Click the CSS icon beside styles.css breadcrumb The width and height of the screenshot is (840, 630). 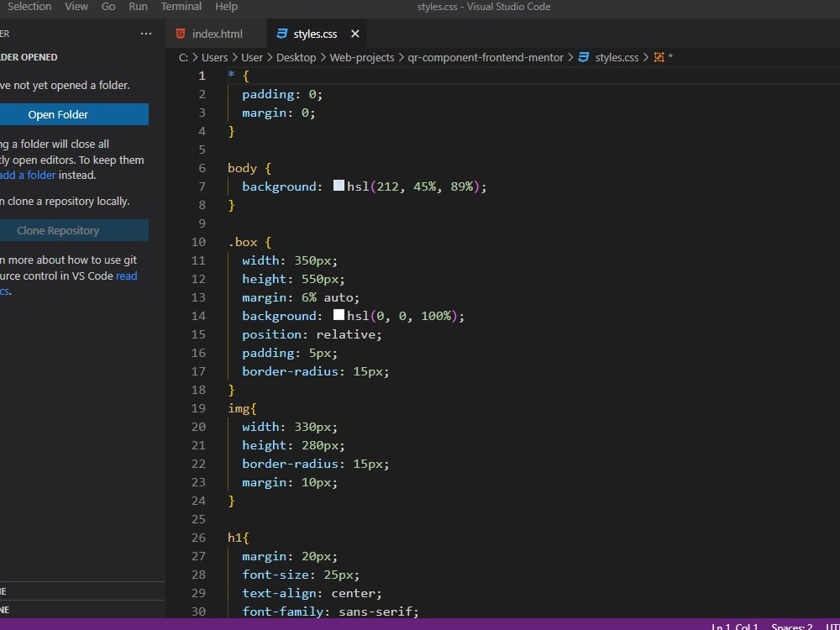pyautogui.click(x=582, y=57)
